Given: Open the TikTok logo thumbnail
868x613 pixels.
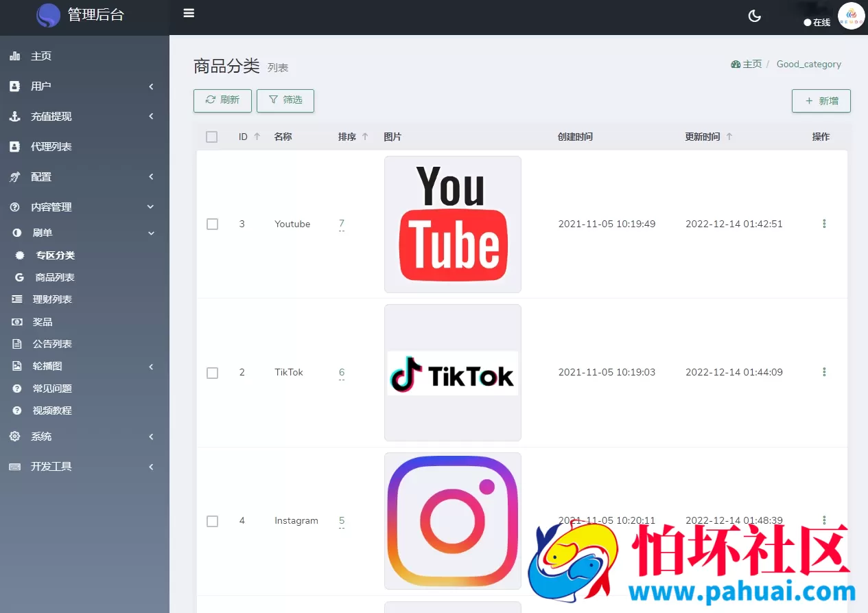Looking at the screenshot, I should pos(453,373).
